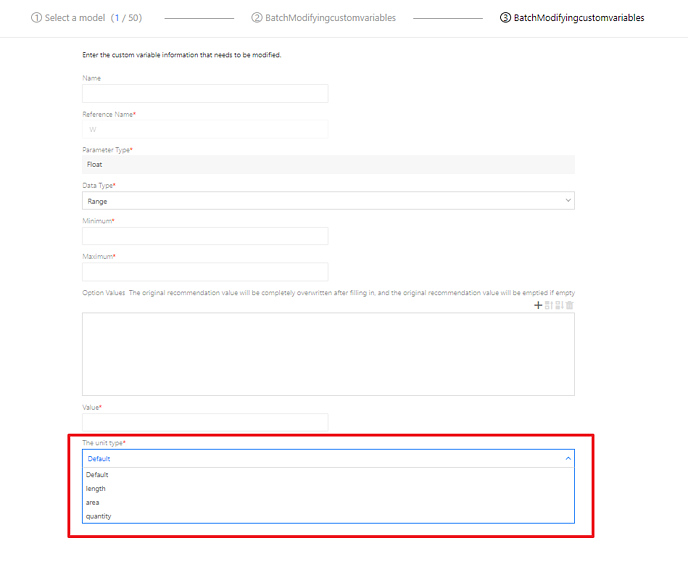Image resolution: width=688 pixels, height=562 pixels.
Task: Click into the Minimum input field
Action: 205,236
